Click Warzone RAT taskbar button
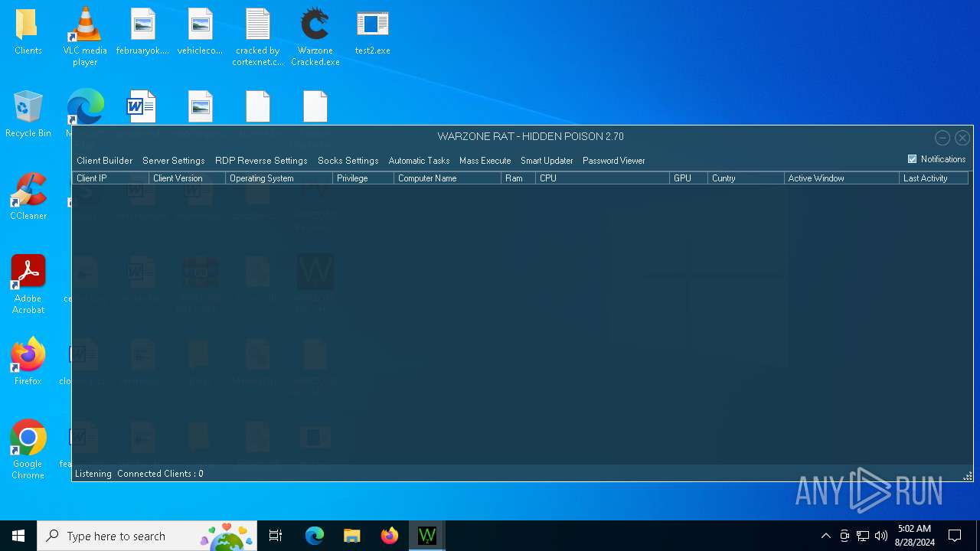980x551 pixels. coord(426,536)
